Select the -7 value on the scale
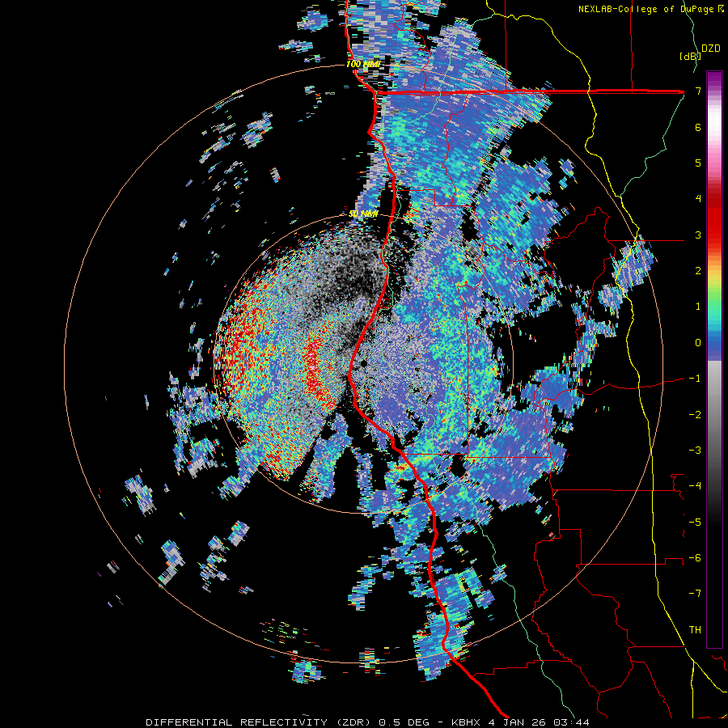This screenshot has width=728, height=728. click(695, 594)
